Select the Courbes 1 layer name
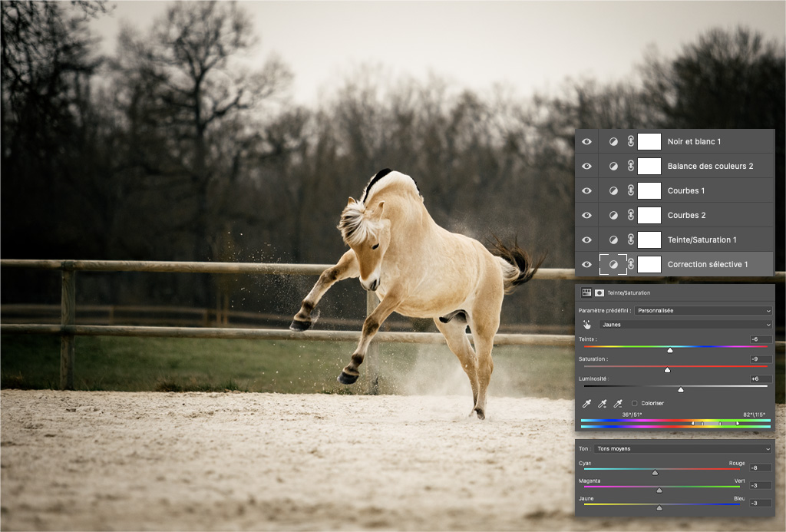786x532 pixels. (x=685, y=191)
